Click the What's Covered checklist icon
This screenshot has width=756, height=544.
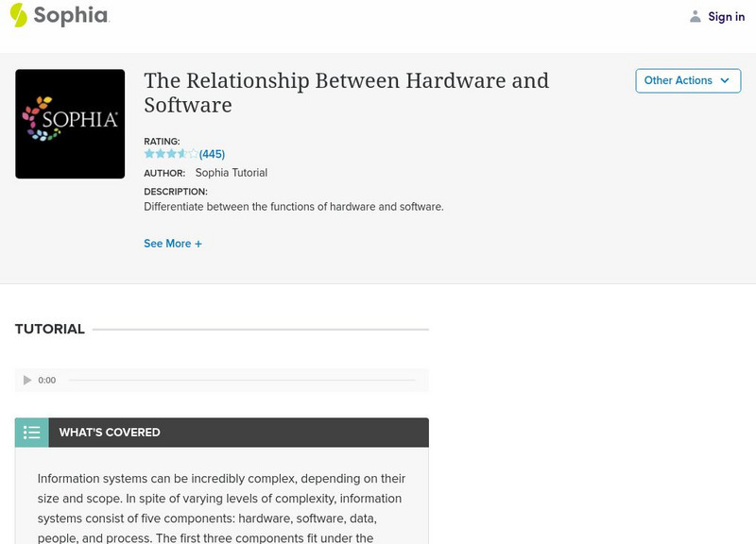(x=31, y=432)
